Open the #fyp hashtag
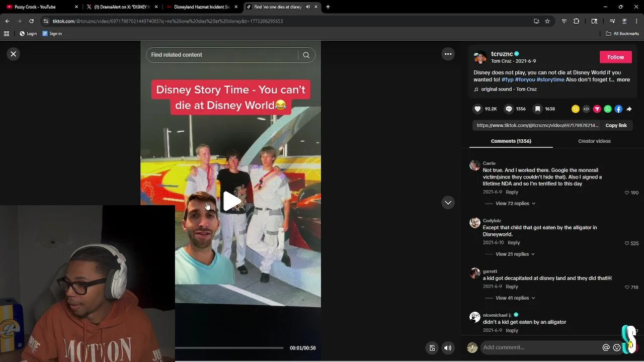Viewport: 644px width, 362px height. (507, 79)
